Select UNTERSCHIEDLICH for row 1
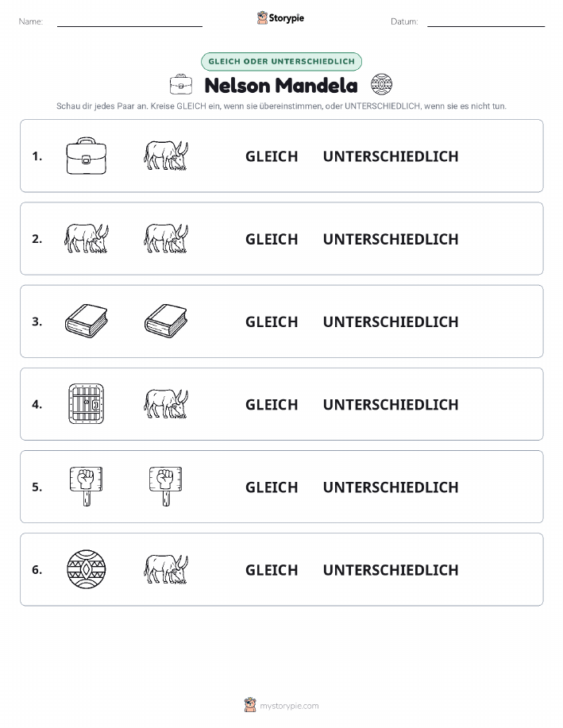The height and width of the screenshot is (728, 563). pyautogui.click(x=391, y=156)
